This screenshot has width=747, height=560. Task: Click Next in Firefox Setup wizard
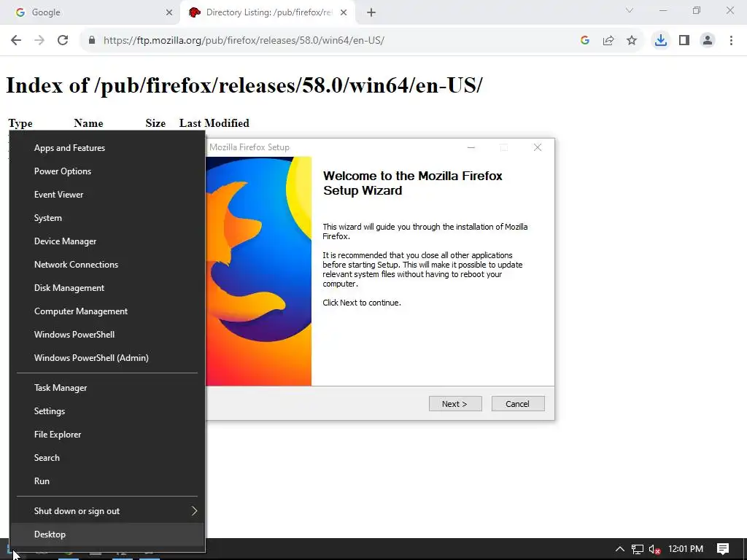pyautogui.click(x=455, y=404)
